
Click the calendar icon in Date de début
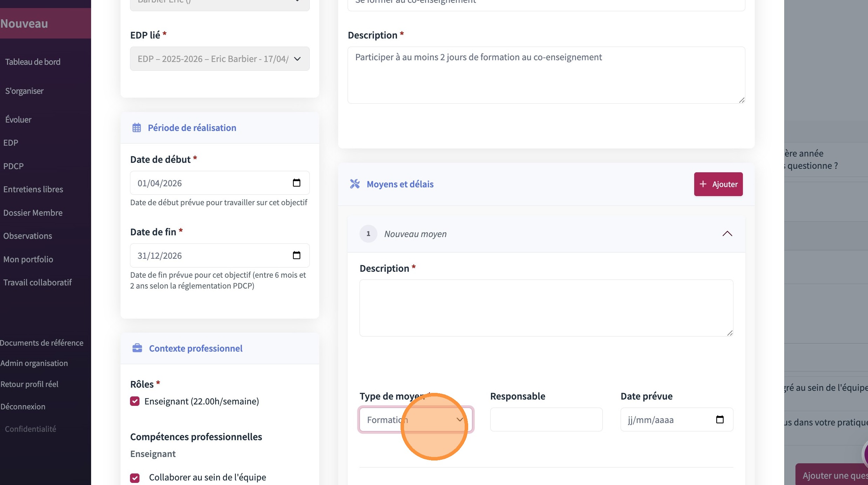coord(296,183)
